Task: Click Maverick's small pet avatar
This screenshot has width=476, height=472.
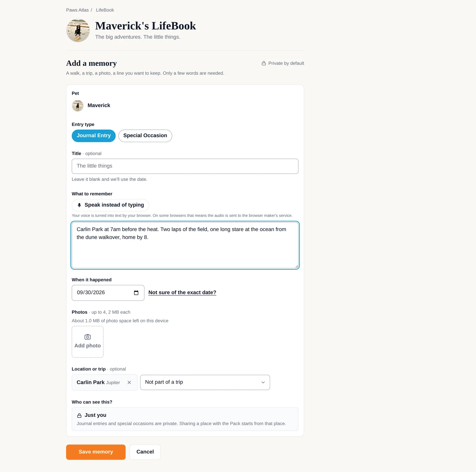Action: [x=78, y=106]
